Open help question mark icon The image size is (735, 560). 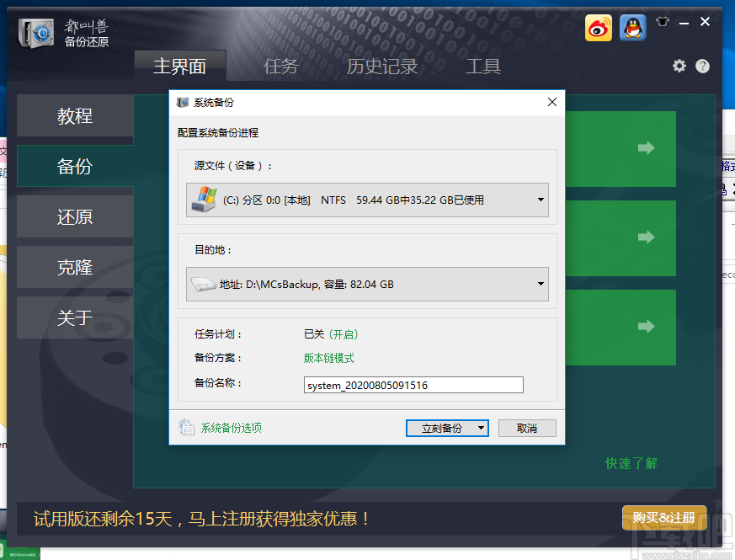[x=702, y=67]
